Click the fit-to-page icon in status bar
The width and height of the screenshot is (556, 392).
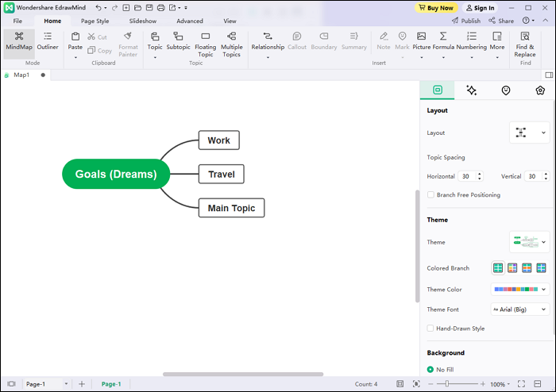(x=416, y=384)
